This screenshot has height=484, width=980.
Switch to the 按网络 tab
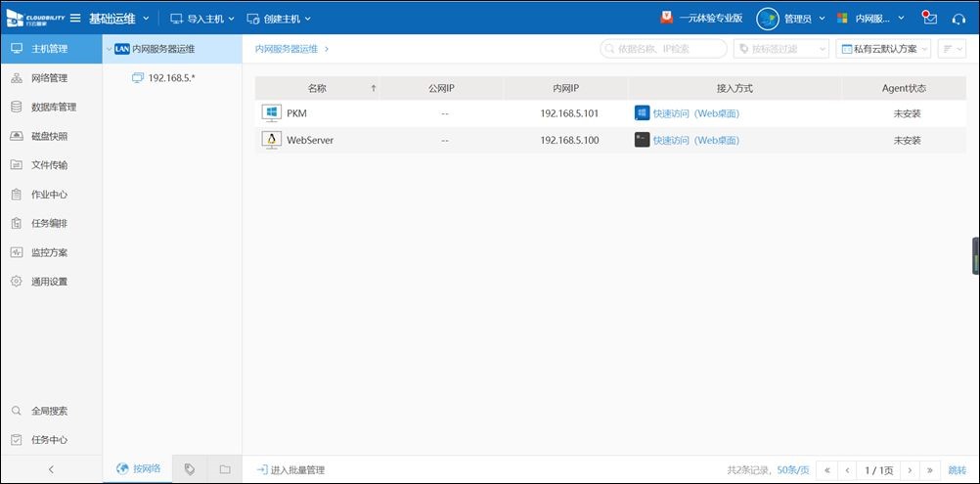pyautogui.click(x=138, y=469)
